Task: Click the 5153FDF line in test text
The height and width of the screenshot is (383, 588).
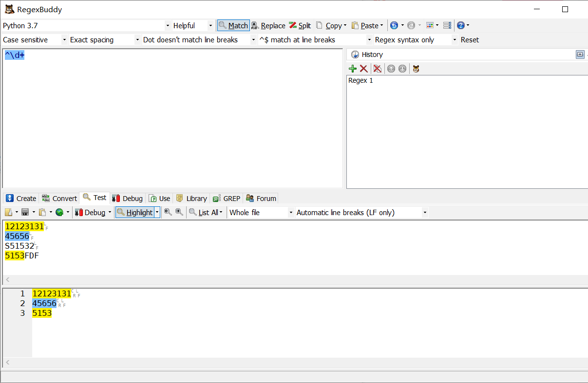Action: tap(21, 255)
